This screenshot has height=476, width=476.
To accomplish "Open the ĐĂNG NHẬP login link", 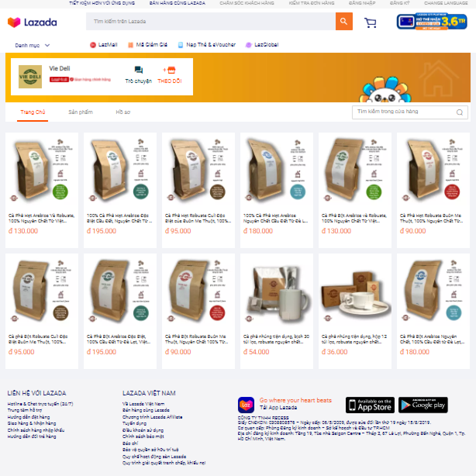I will click(362, 3).
